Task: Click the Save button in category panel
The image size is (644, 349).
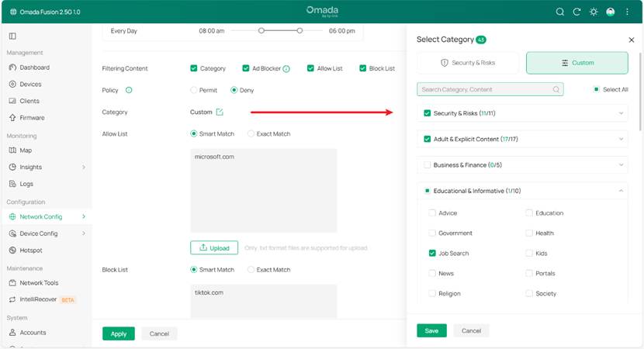Action: pyautogui.click(x=431, y=330)
